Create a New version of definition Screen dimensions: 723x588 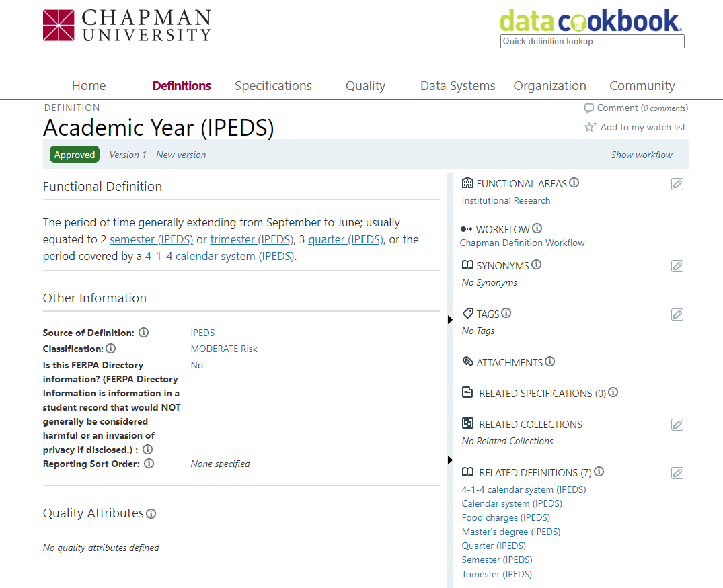(181, 155)
